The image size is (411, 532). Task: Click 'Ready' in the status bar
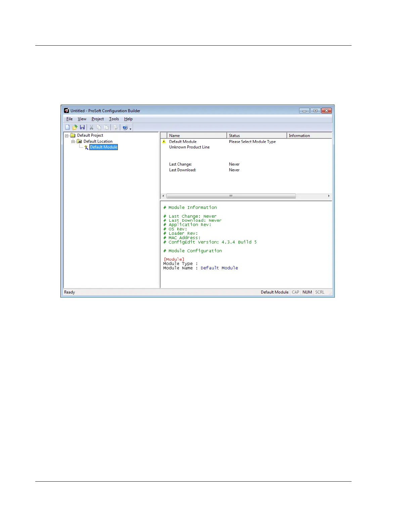70,292
